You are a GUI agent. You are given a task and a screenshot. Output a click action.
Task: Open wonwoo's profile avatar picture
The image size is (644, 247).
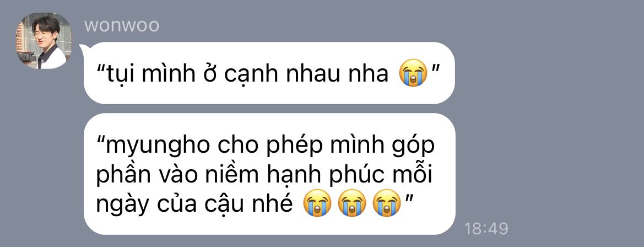(44, 41)
